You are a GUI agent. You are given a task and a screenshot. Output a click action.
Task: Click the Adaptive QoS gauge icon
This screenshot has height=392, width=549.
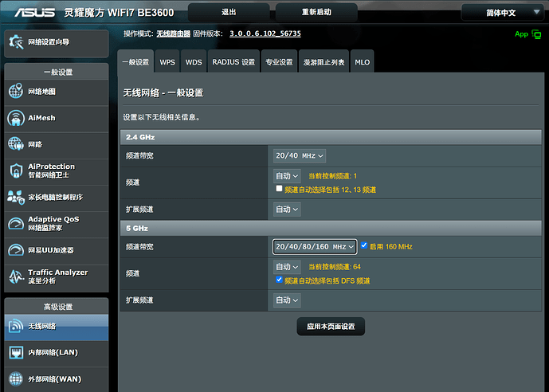point(16,223)
